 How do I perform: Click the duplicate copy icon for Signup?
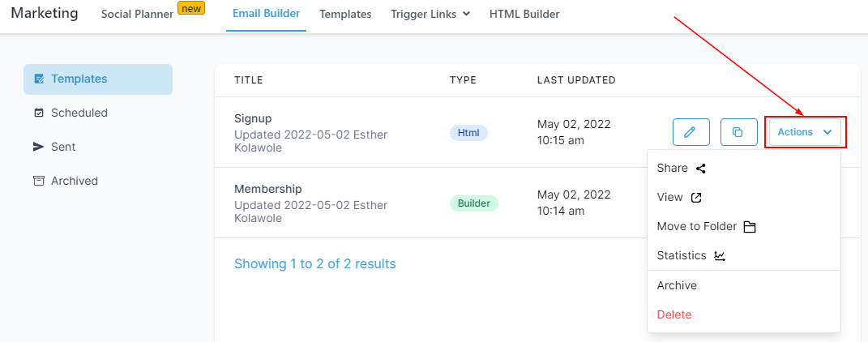pos(738,132)
